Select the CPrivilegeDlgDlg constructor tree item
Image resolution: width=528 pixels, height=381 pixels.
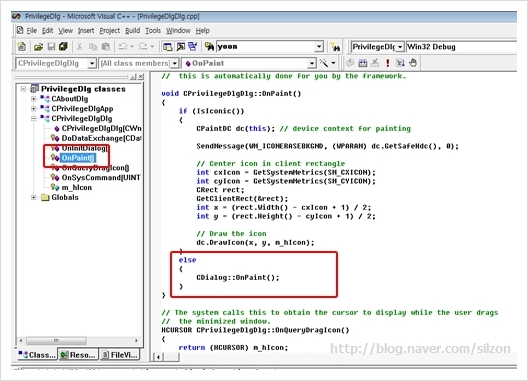tap(101, 128)
